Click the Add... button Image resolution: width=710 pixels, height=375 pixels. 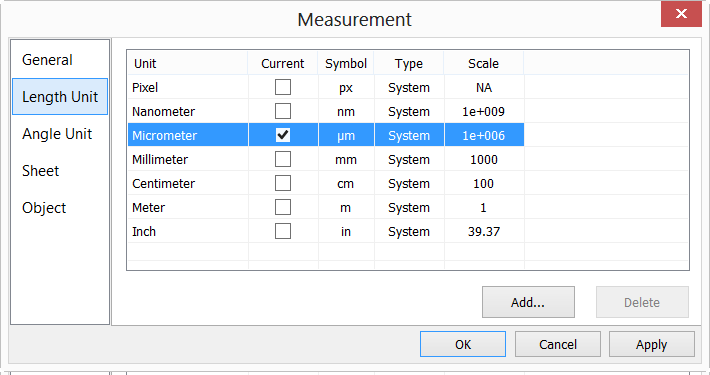click(528, 302)
